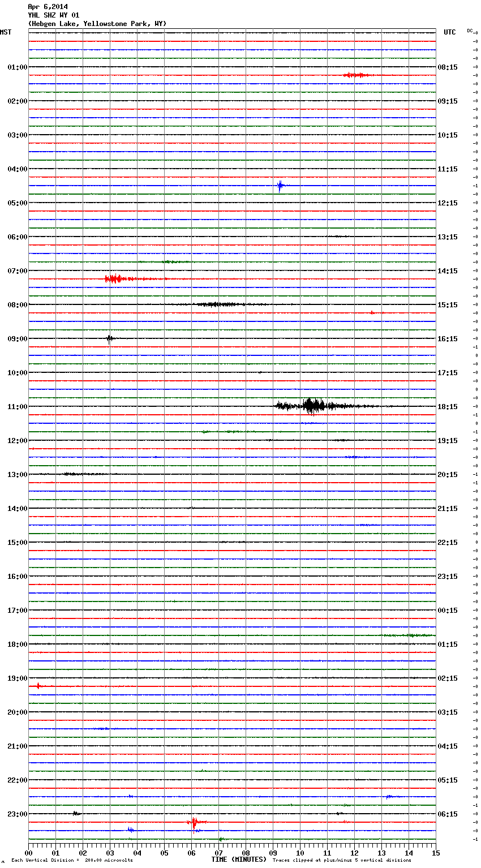Viewport: 481px width, 868px height.
Task: Select the blue spike on the 04:30 trace
Action: click(x=280, y=186)
